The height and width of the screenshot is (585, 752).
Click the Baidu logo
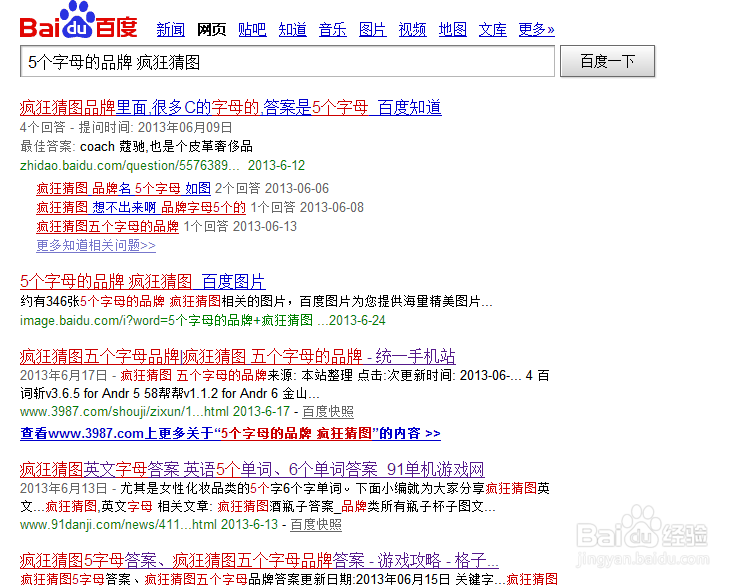79,21
